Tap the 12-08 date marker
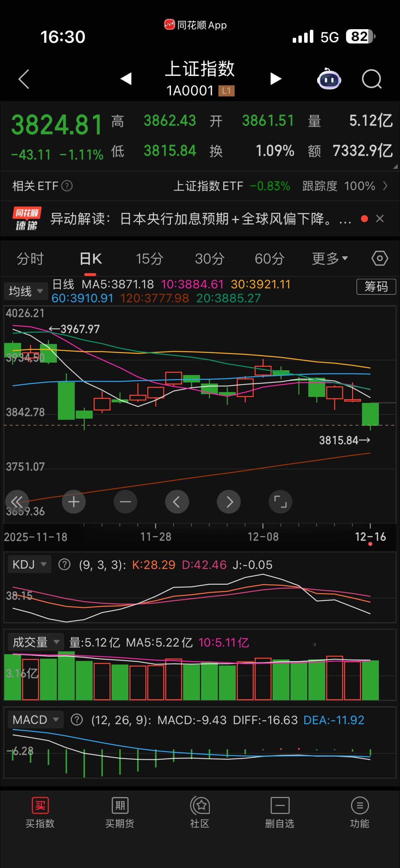The width and height of the screenshot is (400, 868). (x=263, y=537)
